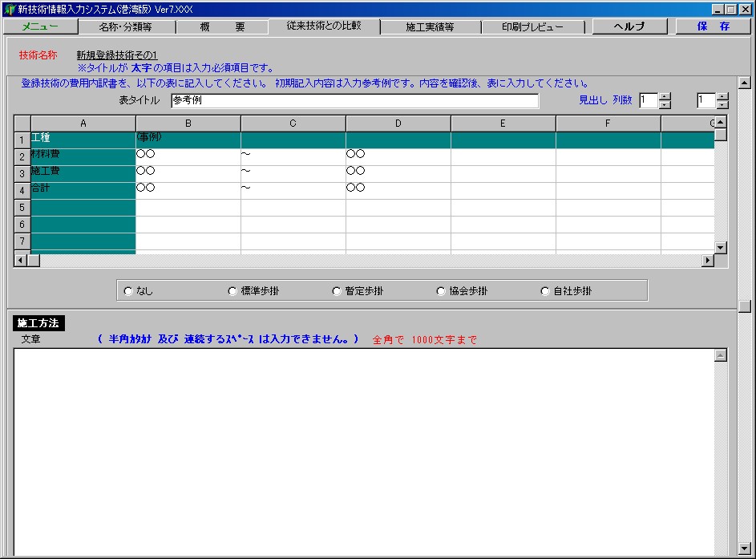Screen dimensions: 756x559
Task: Choose the 協会歩掛 radio option
Action: (x=441, y=291)
